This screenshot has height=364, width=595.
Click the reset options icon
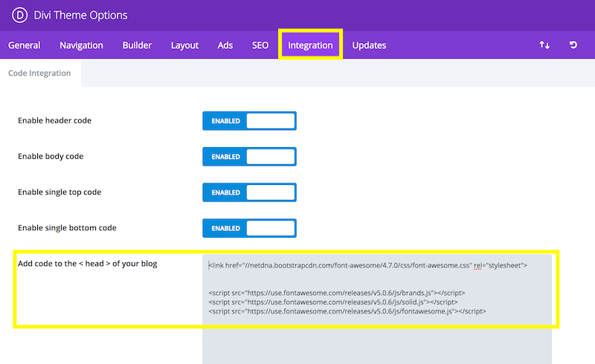tap(573, 45)
